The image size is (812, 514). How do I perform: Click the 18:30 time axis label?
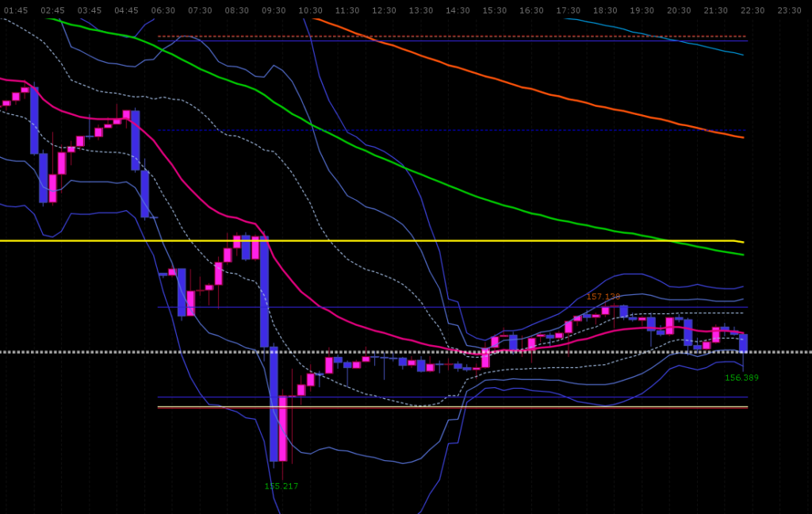click(x=605, y=10)
